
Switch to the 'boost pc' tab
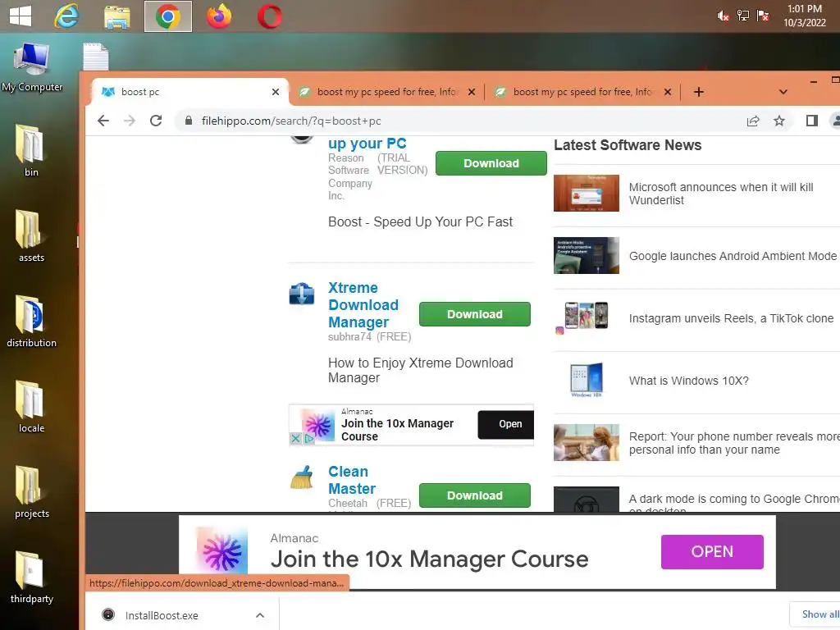[188, 92]
